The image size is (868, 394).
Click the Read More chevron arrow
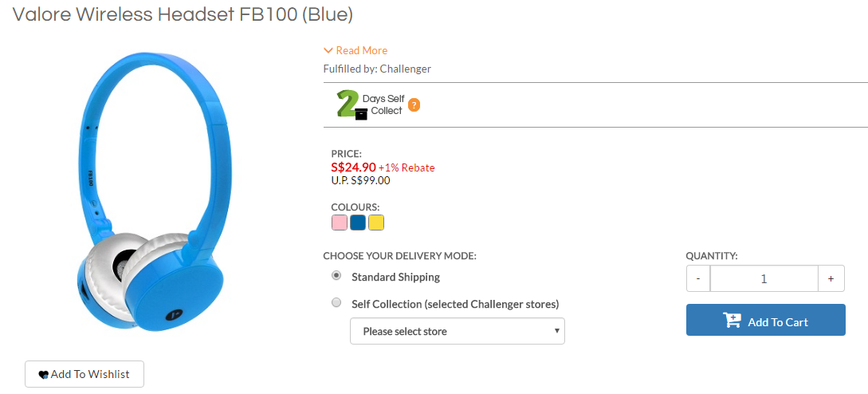point(328,50)
